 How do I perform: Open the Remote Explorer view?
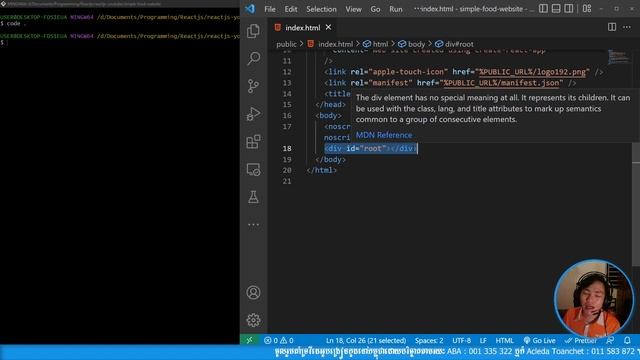click(253, 169)
